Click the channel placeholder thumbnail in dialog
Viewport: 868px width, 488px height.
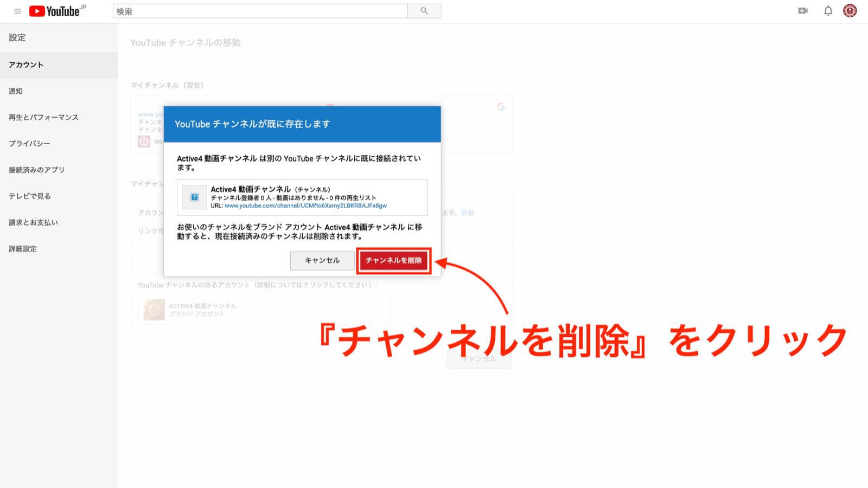point(194,197)
